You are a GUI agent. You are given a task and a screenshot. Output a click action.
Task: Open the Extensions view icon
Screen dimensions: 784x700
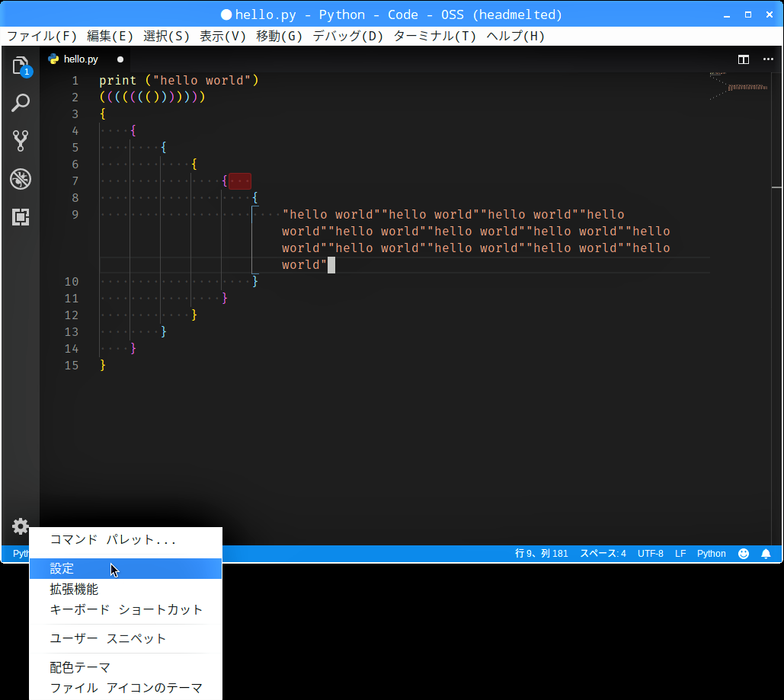(x=21, y=217)
